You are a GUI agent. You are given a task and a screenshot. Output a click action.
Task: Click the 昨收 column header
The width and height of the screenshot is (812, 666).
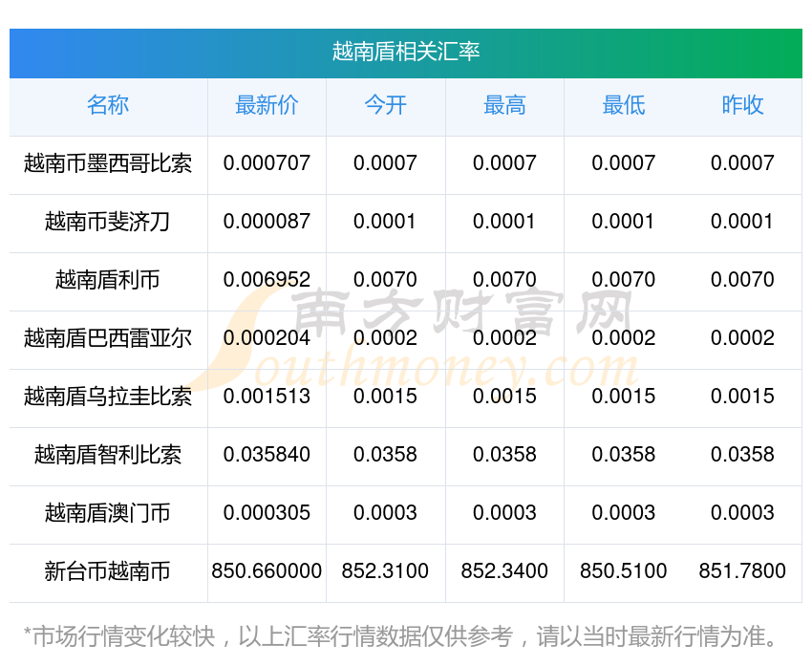742,105
